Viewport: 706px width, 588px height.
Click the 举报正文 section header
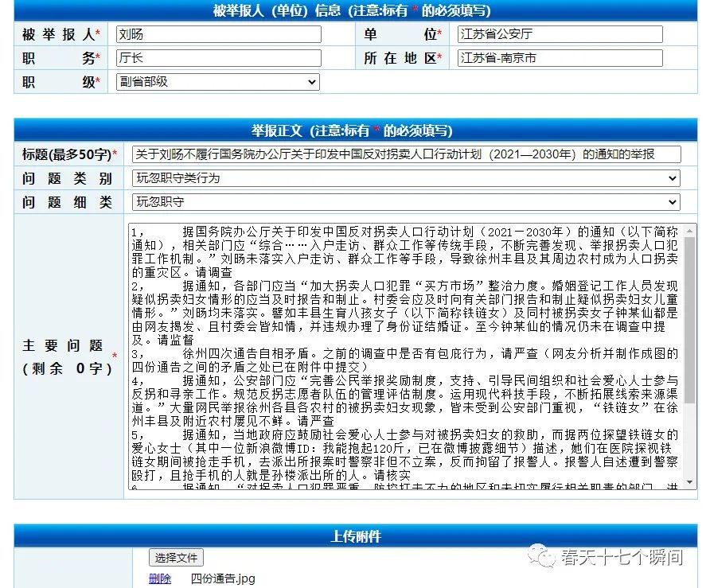[356, 130]
